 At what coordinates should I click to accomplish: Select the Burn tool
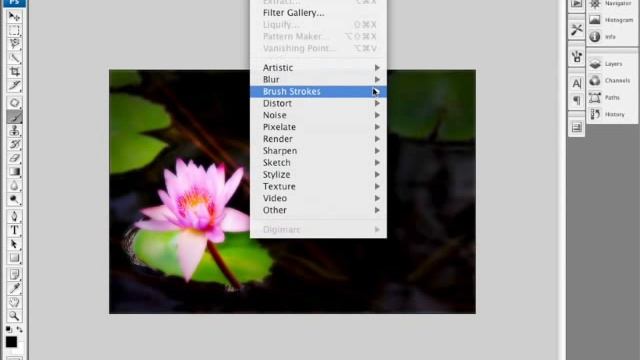[x=14, y=200]
